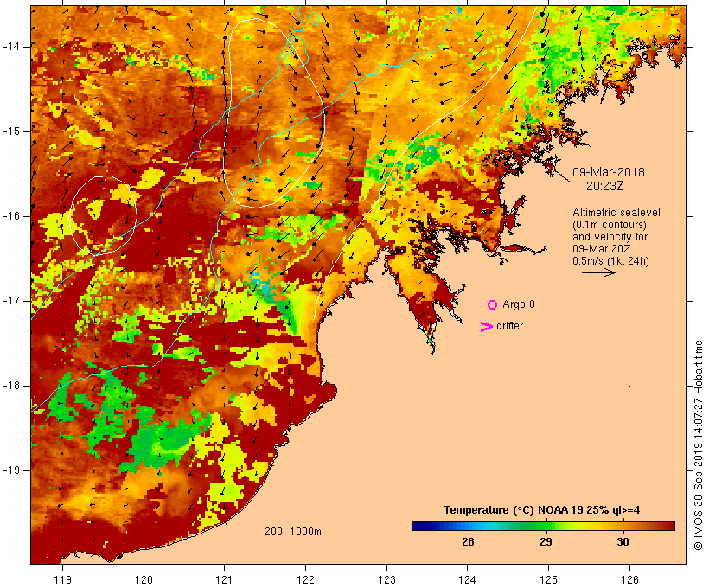Click the longitude label 124
Image resolution: width=709 pixels, height=588 pixels.
(x=468, y=579)
